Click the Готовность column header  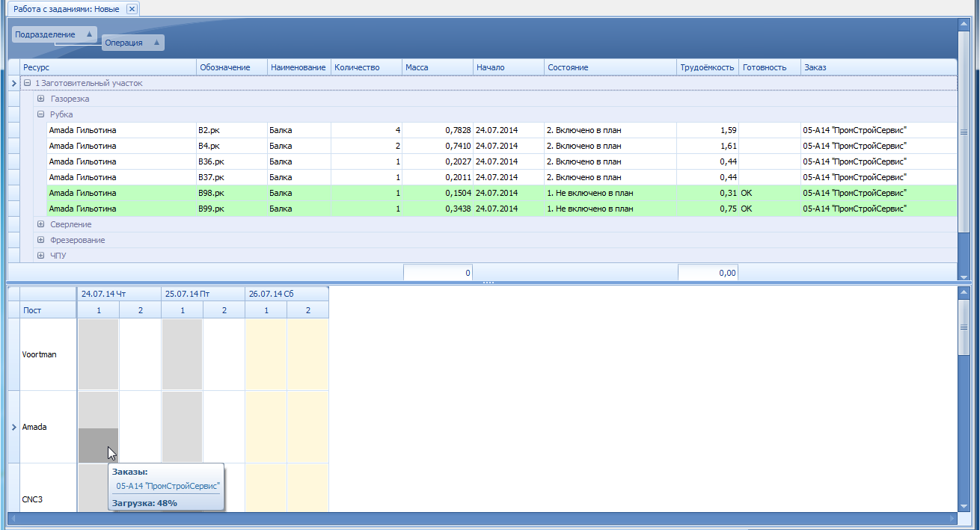coord(770,67)
